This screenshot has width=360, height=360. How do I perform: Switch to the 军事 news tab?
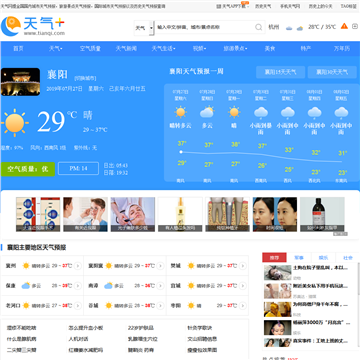299,258
